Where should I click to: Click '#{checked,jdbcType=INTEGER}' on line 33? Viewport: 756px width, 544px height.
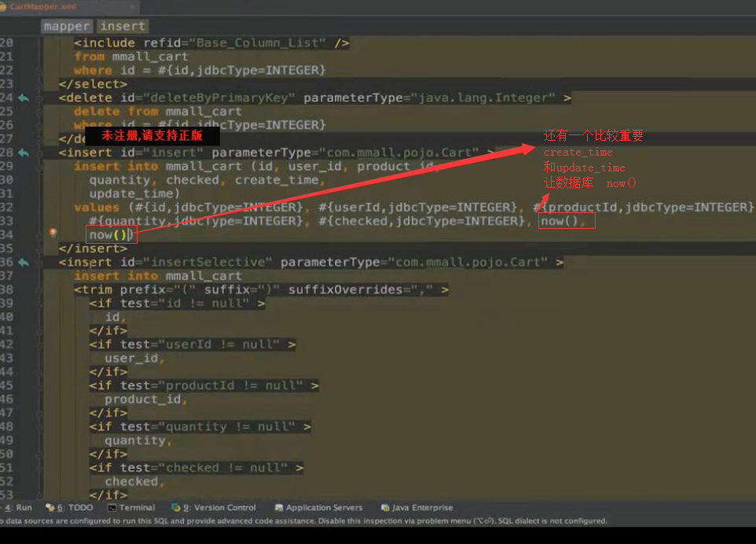tap(421, 222)
